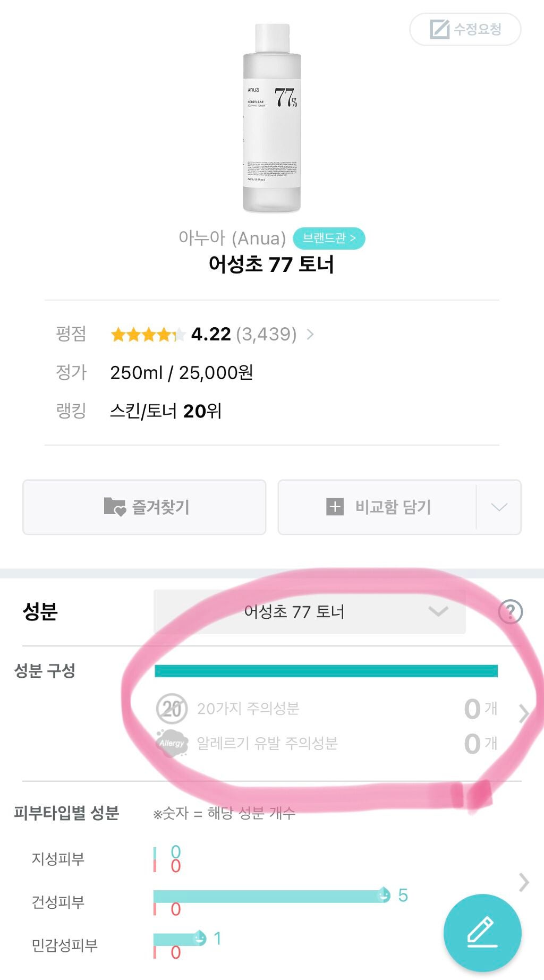Open the rating reviews arrow next to 3,439
Image resolution: width=544 pixels, height=980 pixels.
(x=310, y=334)
